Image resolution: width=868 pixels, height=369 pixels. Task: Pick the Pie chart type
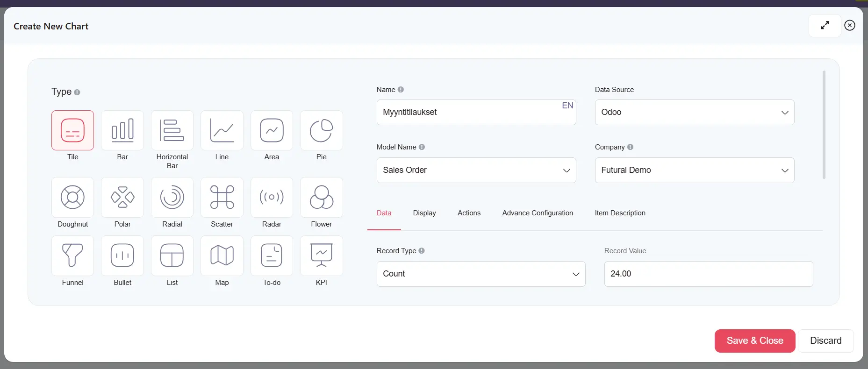coord(321,130)
